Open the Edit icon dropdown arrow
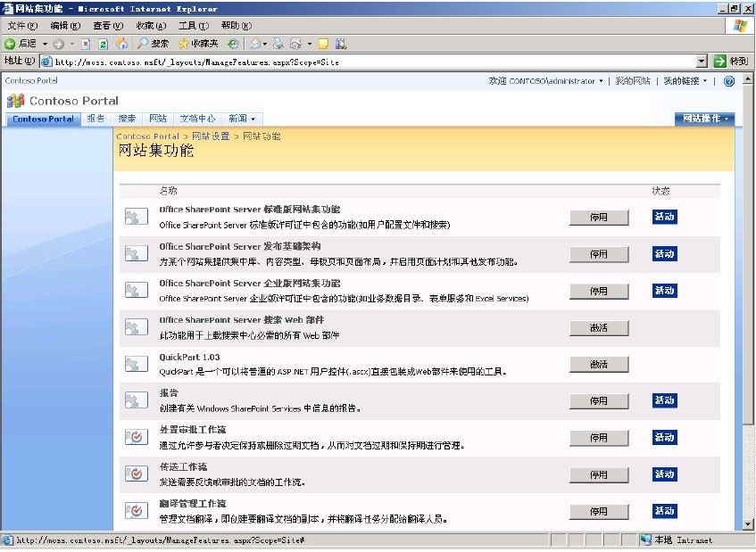This screenshot has width=756, height=552. point(310,45)
